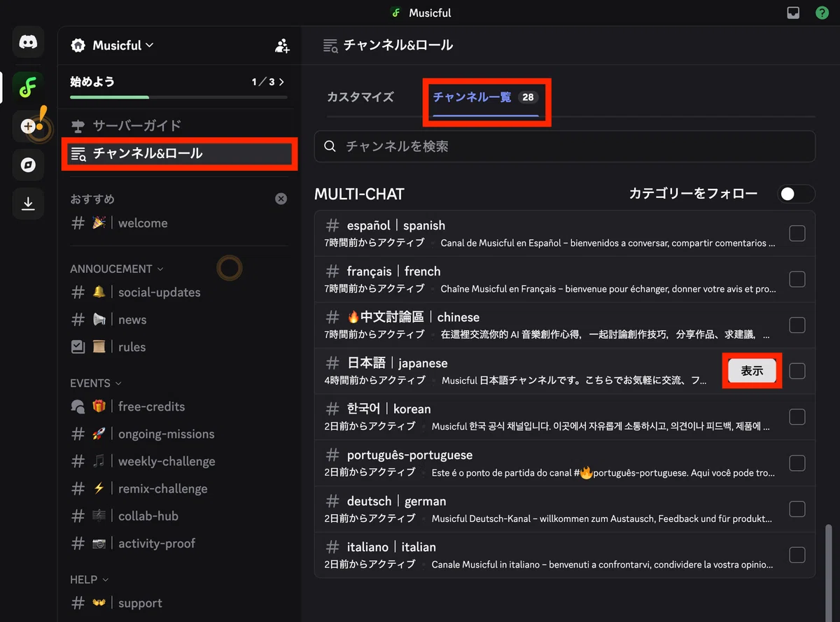
Task: Open the help question mark icon
Action: (x=822, y=13)
